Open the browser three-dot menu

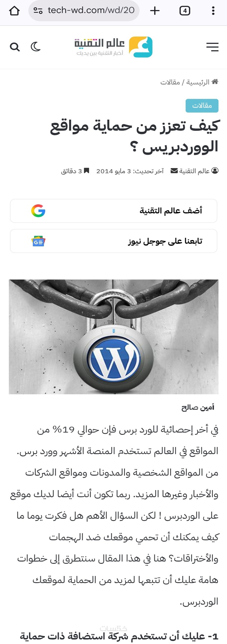[213, 11]
